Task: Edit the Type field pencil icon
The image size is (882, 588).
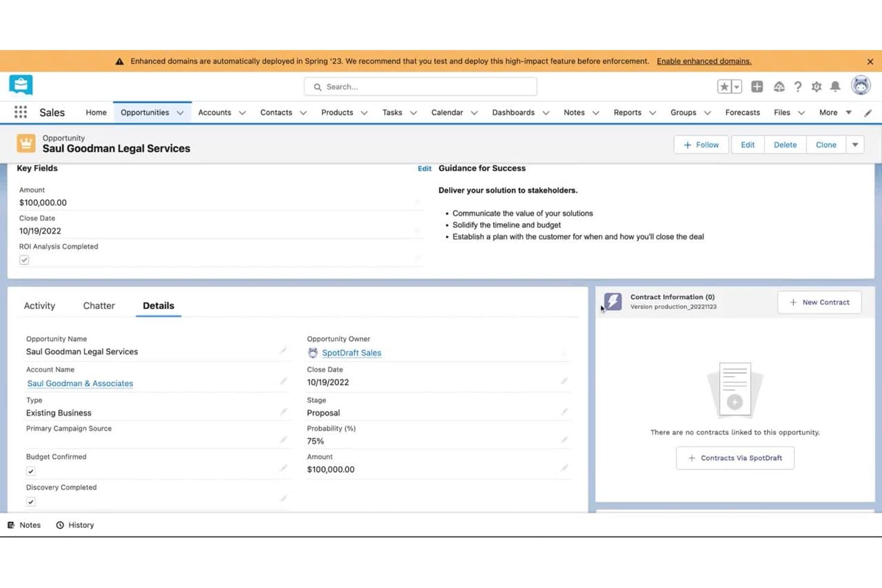Action: point(283,412)
